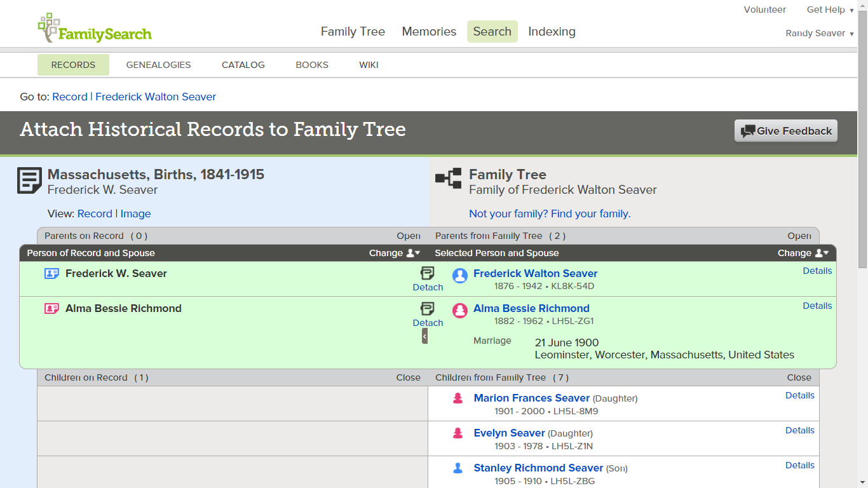Open the Change menu for Person of Record
The height and width of the screenshot is (488, 868).
(395, 253)
